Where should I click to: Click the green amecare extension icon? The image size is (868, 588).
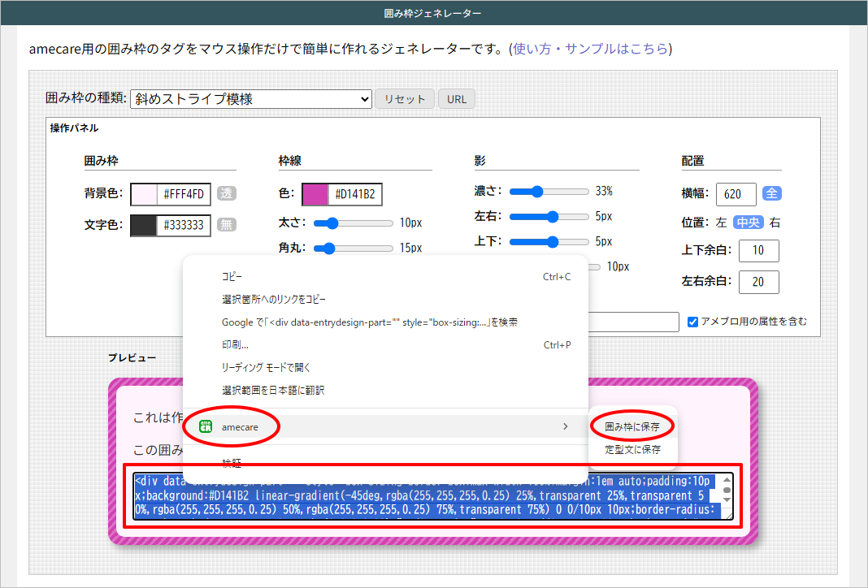point(206,426)
